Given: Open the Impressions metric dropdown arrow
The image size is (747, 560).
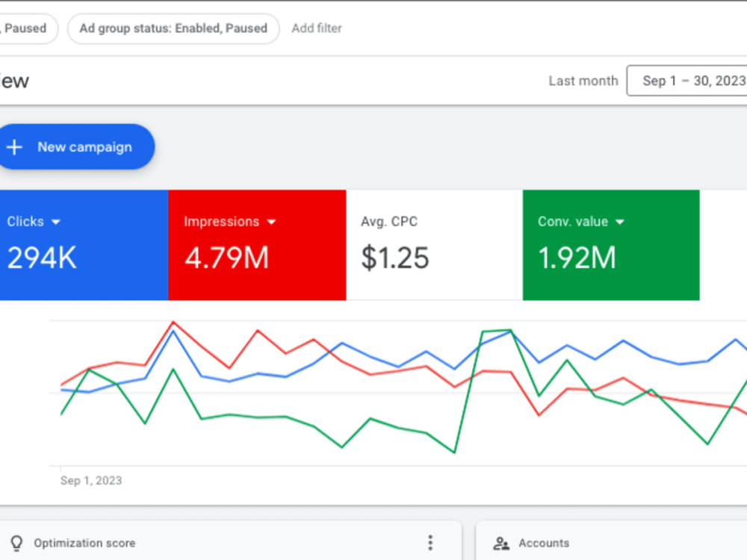Looking at the screenshot, I should pyautogui.click(x=272, y=222).
